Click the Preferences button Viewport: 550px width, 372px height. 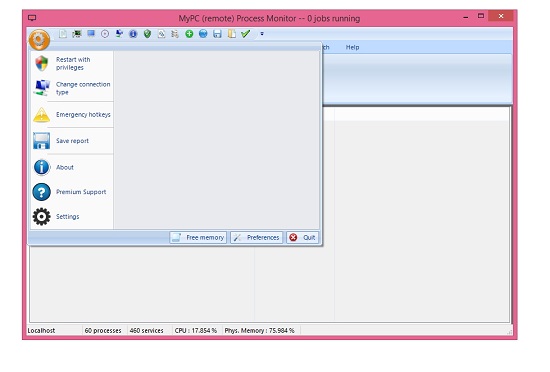click(256, 238)
